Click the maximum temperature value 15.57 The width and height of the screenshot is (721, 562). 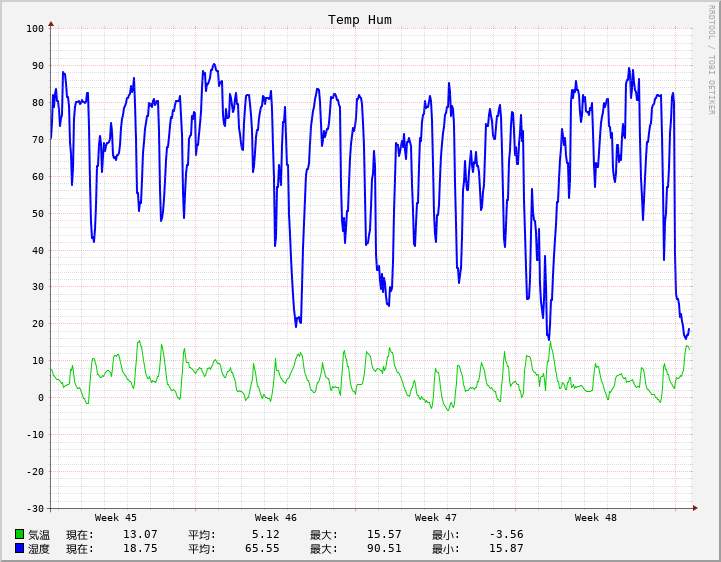(x=384, y=535)
